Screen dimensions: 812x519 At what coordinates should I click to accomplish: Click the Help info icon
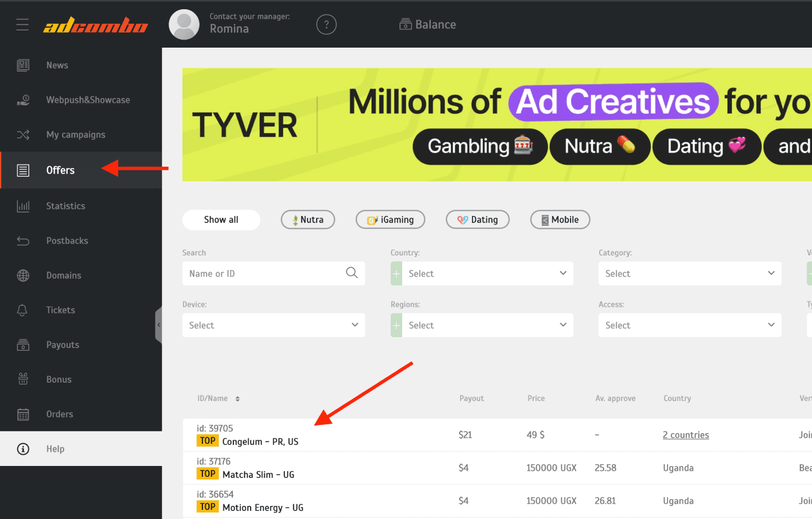point(23,449)
